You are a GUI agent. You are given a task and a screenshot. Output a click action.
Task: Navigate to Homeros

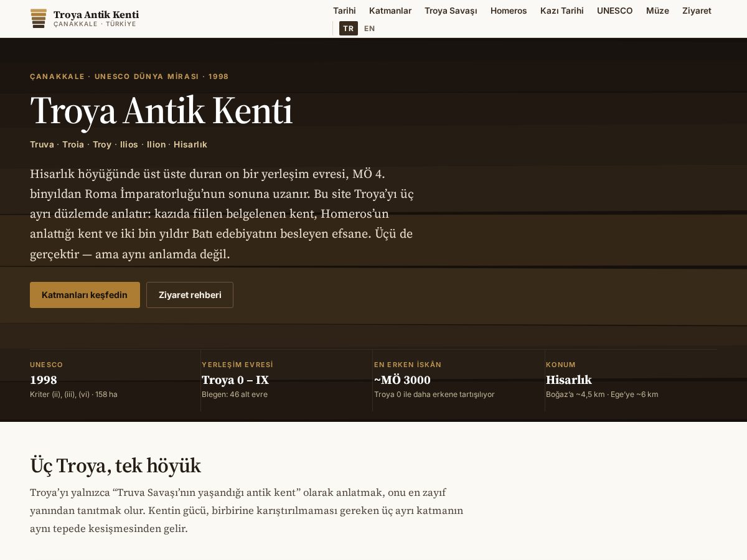[x=509, y=11]
